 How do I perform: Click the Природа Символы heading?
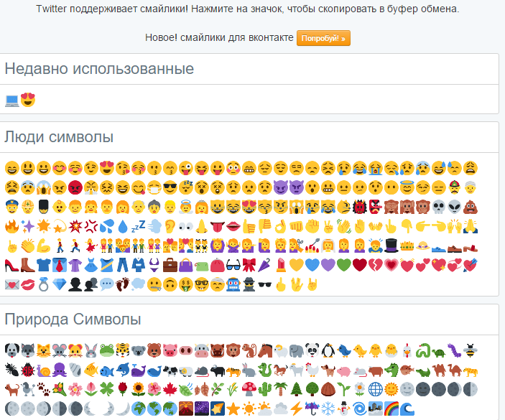point(73,319)
